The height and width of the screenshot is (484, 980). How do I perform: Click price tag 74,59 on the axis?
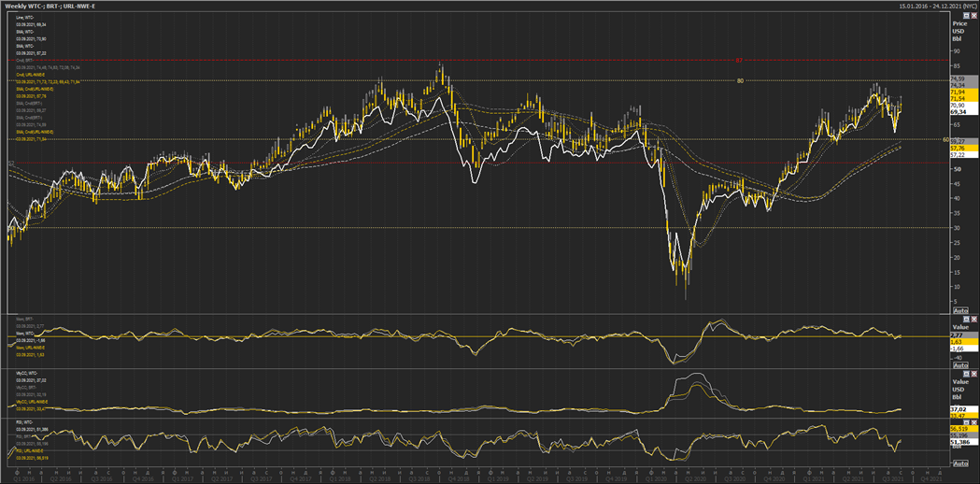(964, 78)
